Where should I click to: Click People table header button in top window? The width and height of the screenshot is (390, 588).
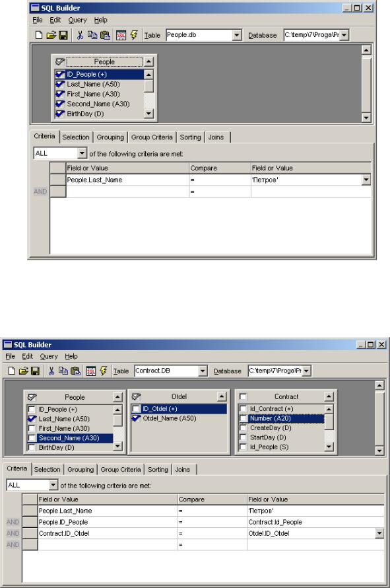pyautogui.click(x=104, y=61)
